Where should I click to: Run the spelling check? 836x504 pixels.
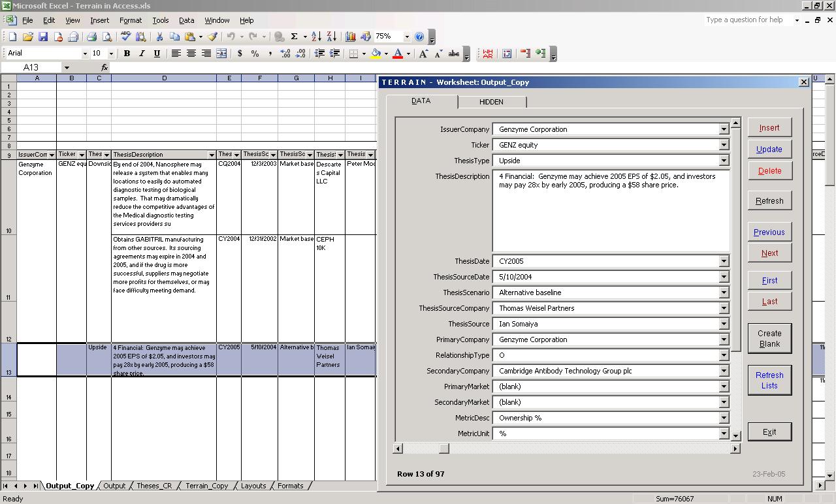click(126, 37)
